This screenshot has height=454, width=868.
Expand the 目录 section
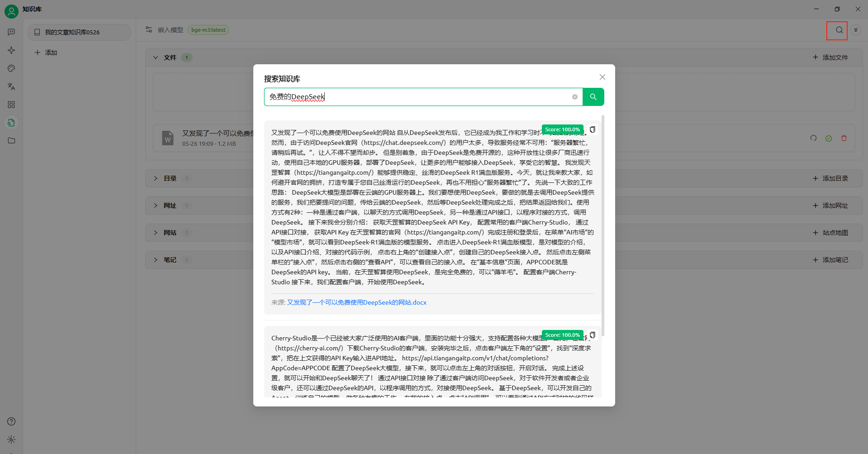point(156,178)
